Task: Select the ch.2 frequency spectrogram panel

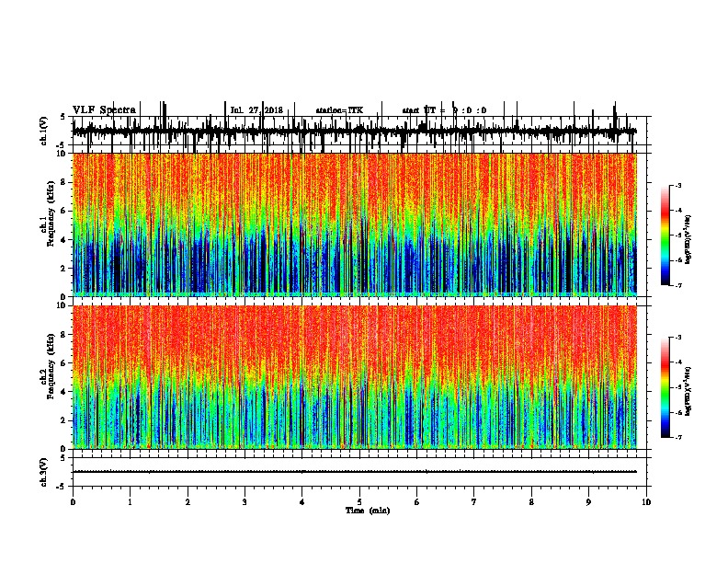Action: (355, 377)
